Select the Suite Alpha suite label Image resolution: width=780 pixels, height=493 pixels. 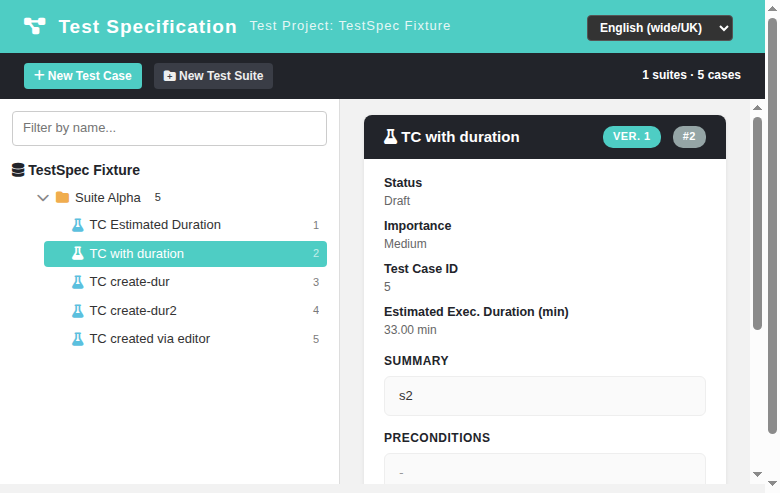[107, 198]
